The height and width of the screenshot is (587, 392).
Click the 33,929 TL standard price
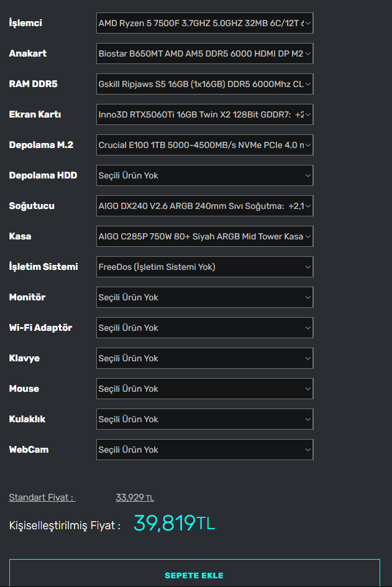134,497
